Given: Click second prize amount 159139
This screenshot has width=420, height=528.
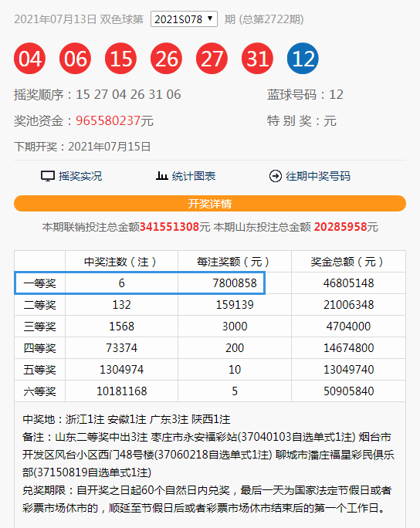Looking at the screenshot, I should coord(235,305).
